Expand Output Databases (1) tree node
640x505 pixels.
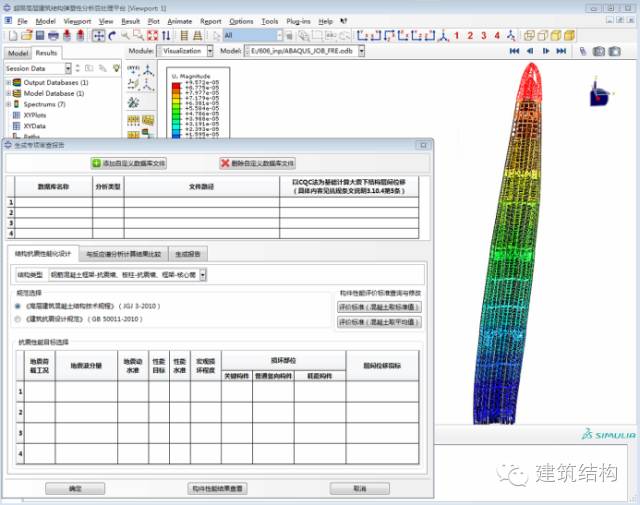click(x=9, y=82)
